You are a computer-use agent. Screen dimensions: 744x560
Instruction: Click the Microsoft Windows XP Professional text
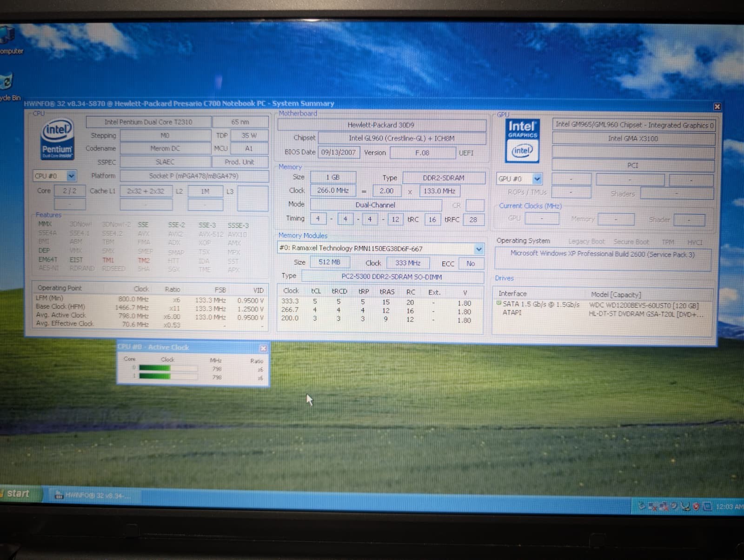tap(603, 254)
